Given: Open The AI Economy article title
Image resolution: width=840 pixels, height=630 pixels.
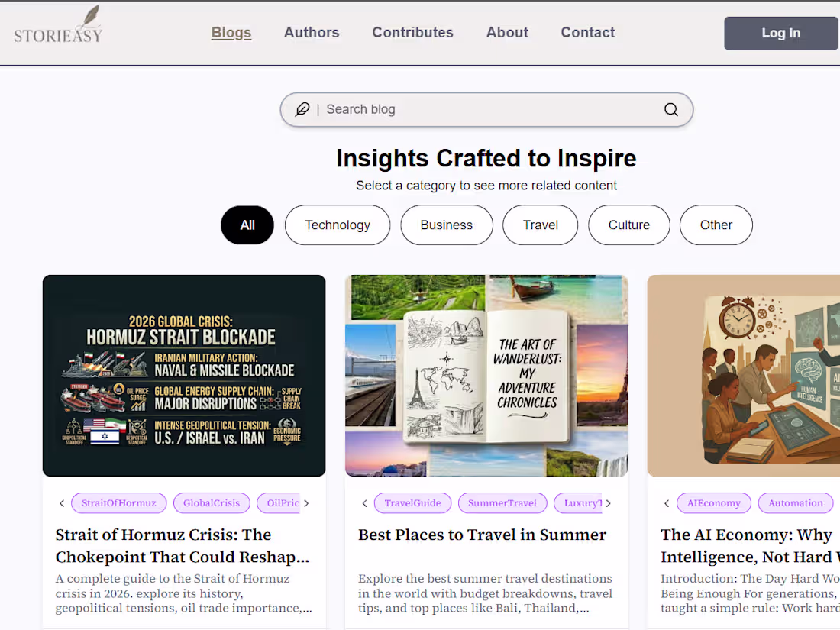Looking at the screenshot, I should [750, 546].
